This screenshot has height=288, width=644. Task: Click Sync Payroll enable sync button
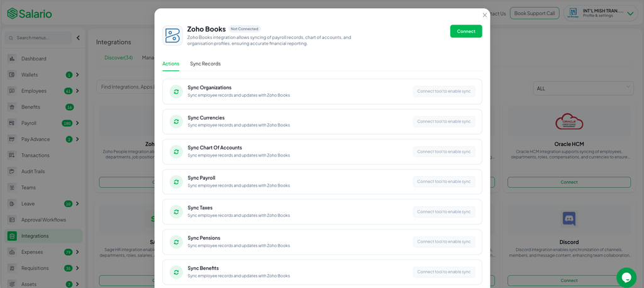click(444, 182)
